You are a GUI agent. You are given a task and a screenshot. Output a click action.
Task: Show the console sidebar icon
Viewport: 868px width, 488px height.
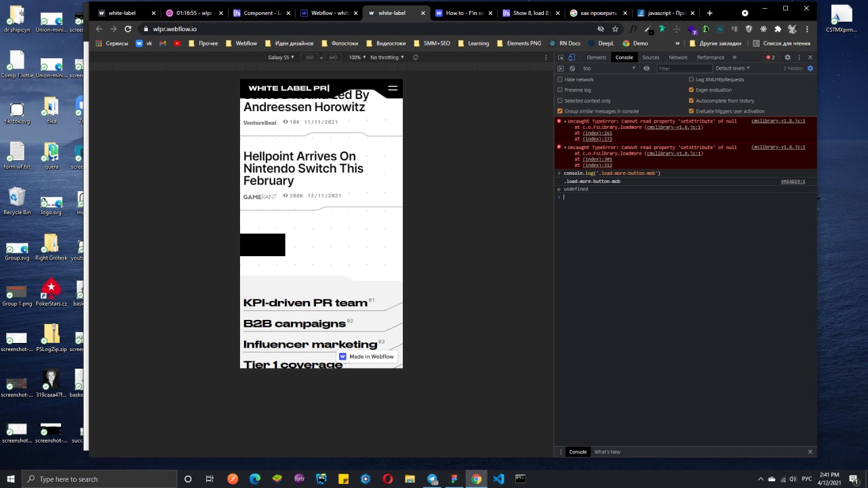coord(561,68)
